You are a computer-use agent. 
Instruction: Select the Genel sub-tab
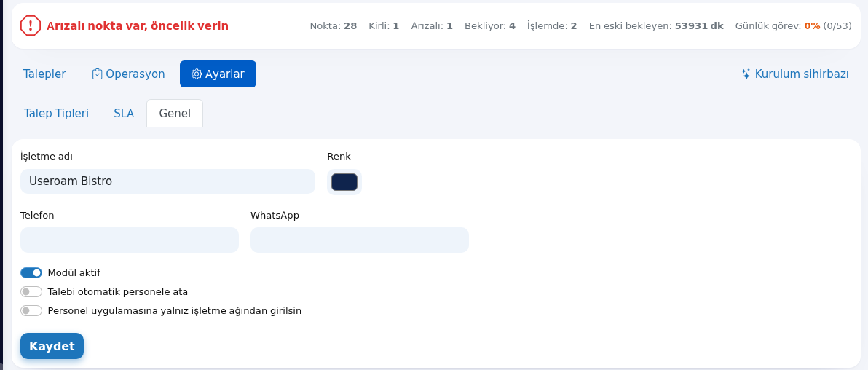tap(175, 114)
